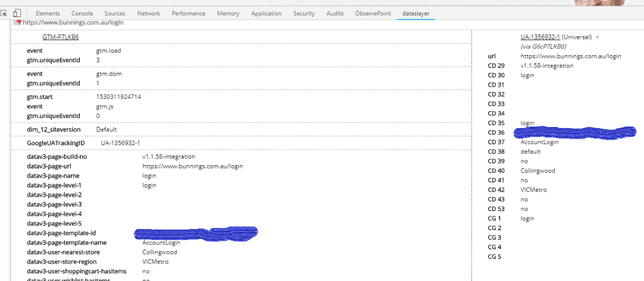Switch to the Security tab
The width and height of the screenshot is (644, 281).
click(x=304, y=13)
